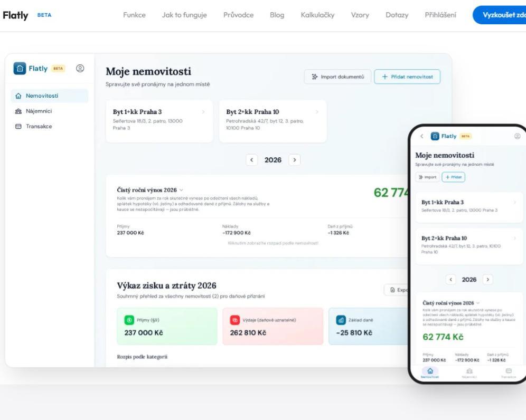
Task: Open Kalkulačky in the top navigation
Action: (x=317, y=15)
